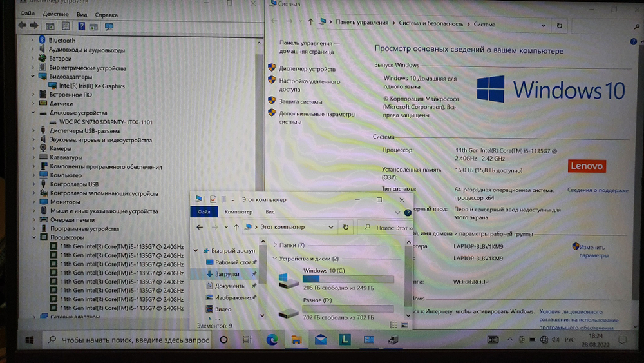Click the Properties icon in Device Manager toolbar
644x363 pixels.
(x=66, y=26)
